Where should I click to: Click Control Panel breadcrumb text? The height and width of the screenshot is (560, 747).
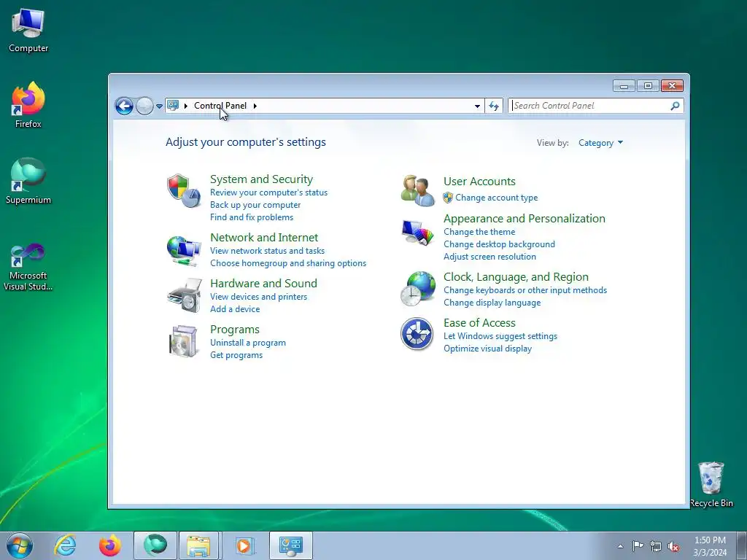pos(220,106)
